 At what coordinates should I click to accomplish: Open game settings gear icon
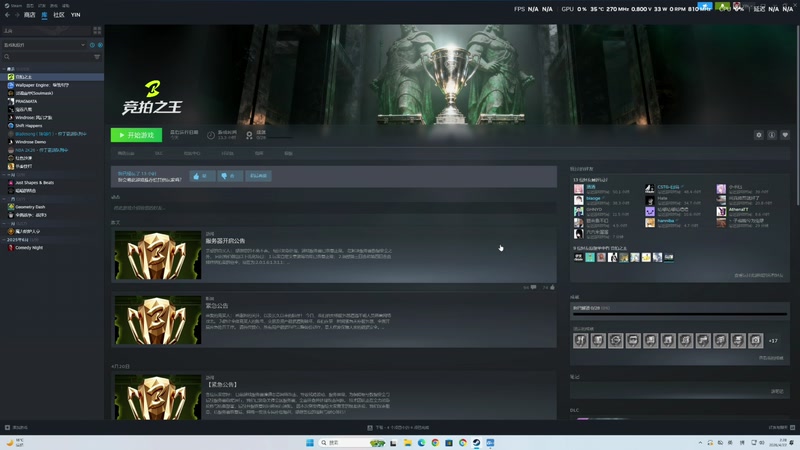point(759,135)
